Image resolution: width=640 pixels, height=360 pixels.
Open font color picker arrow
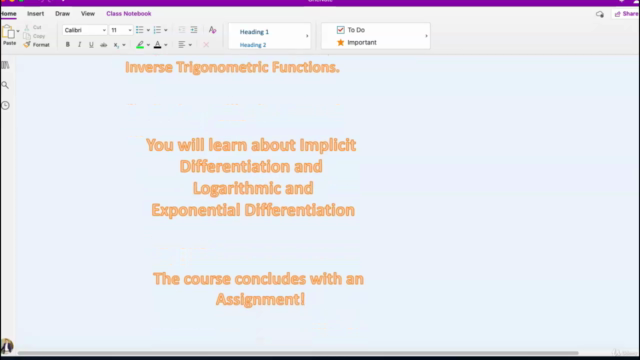coord(166,45)
